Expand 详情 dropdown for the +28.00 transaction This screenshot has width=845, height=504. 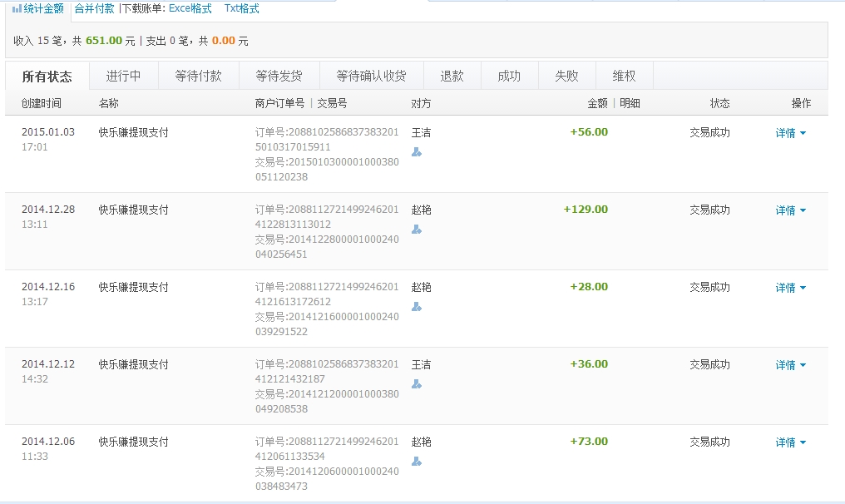pos(790,288)
